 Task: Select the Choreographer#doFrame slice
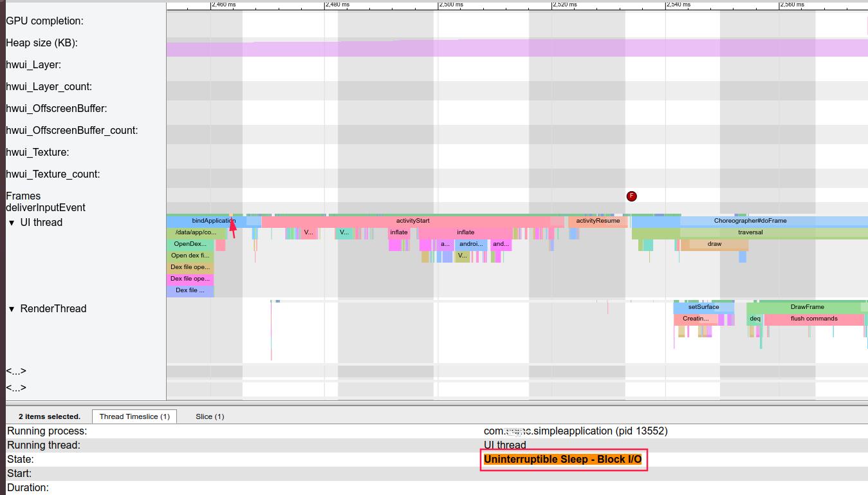(x=750, y=221)
